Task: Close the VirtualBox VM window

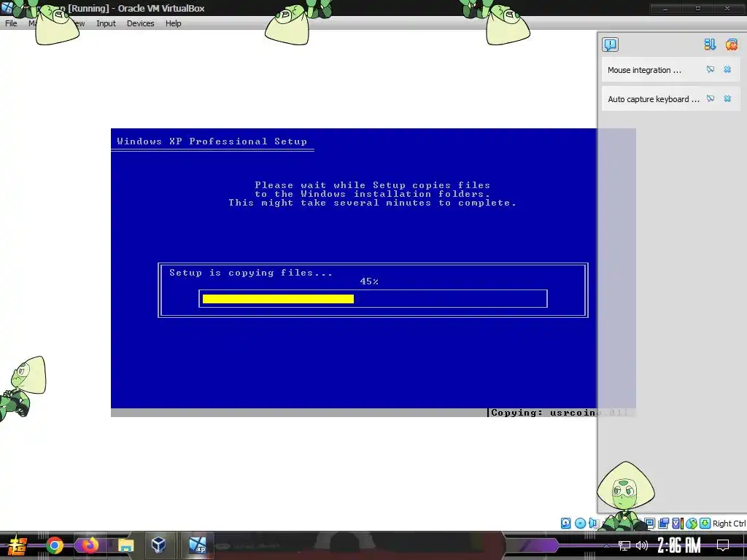Action: click(x=727, y=8)
